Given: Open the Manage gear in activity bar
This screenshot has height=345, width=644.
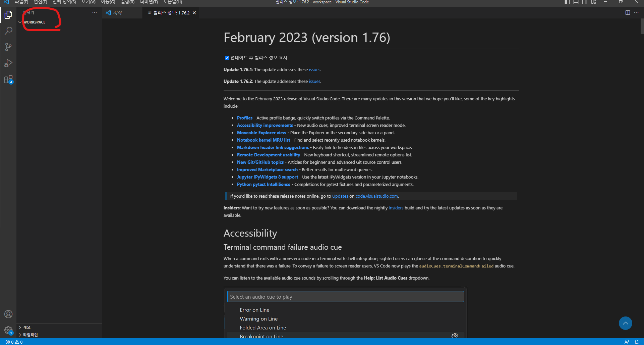Looking at the screenshot, I should click(x=8, y=330).
